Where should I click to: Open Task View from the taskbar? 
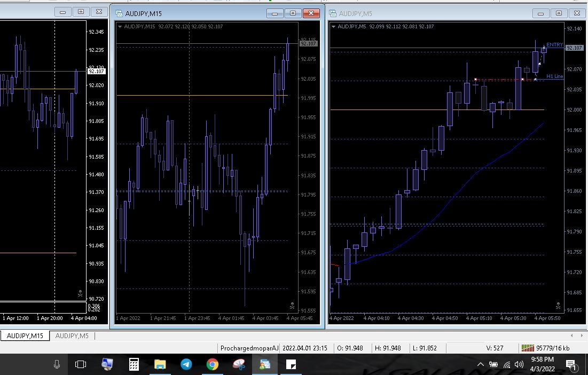81,364
